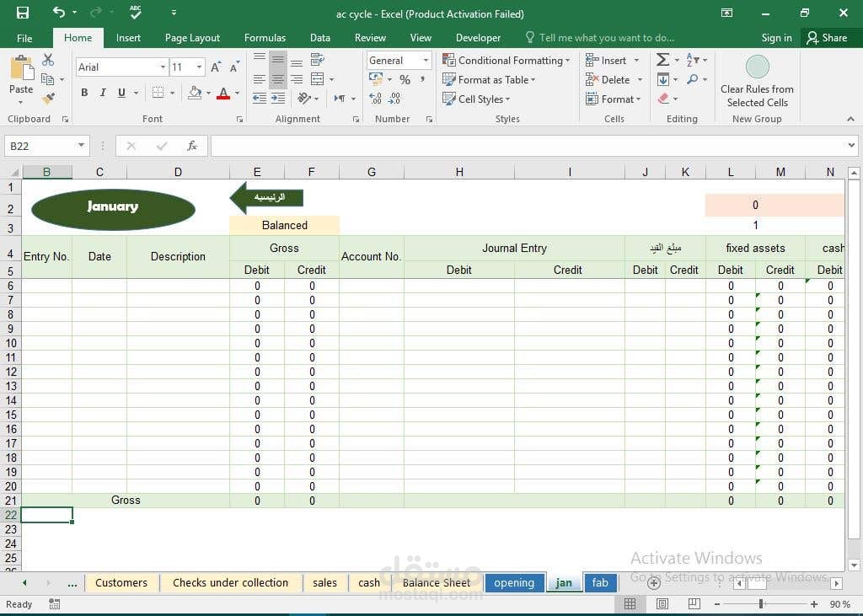863x616 pixels.
Task: Align text to the left
Action: point(260,79)
